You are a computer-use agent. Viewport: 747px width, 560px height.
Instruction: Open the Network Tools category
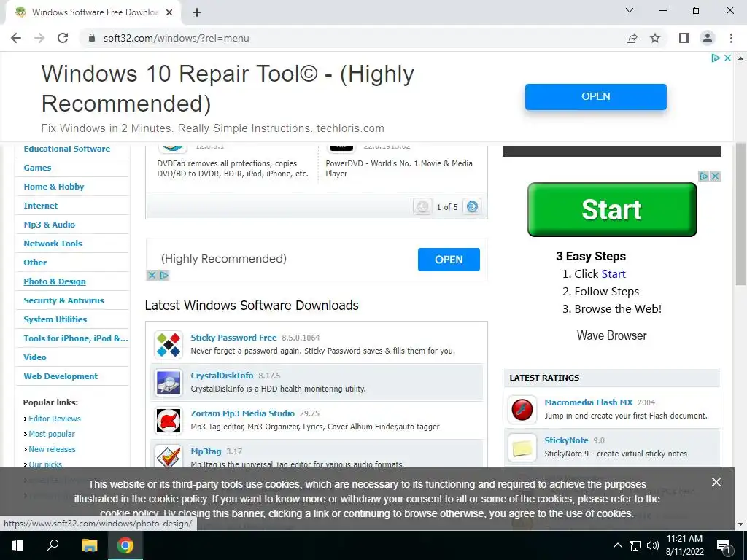point(53,244)
